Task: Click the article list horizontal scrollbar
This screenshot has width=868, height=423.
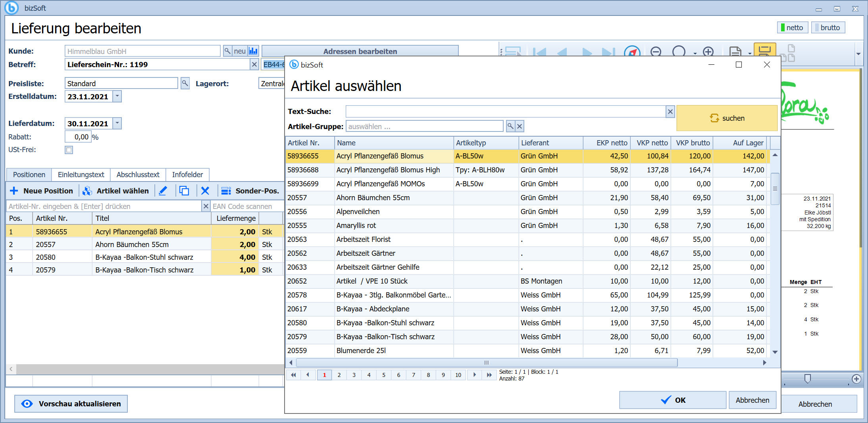Action: click(487, 363)
